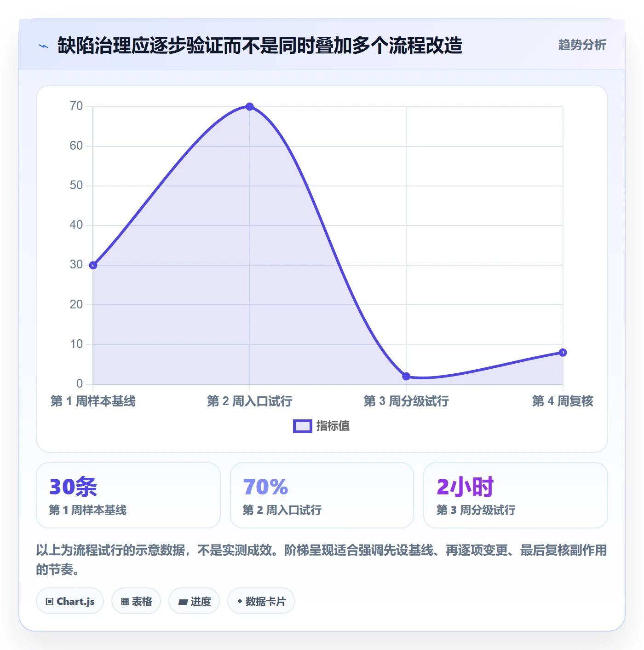Click the bar icon in 进度 chip
644x650 pixels.
coord(183,602)
